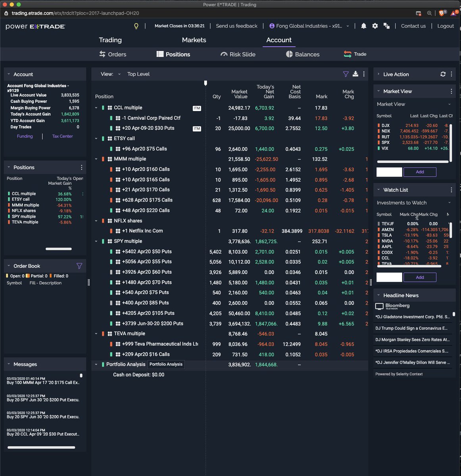Open the Risk Slide sub-tab

[x=238, y=54]
